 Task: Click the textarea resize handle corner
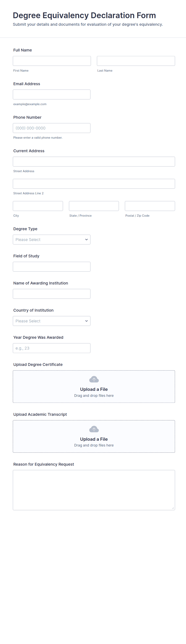point(173,508)
